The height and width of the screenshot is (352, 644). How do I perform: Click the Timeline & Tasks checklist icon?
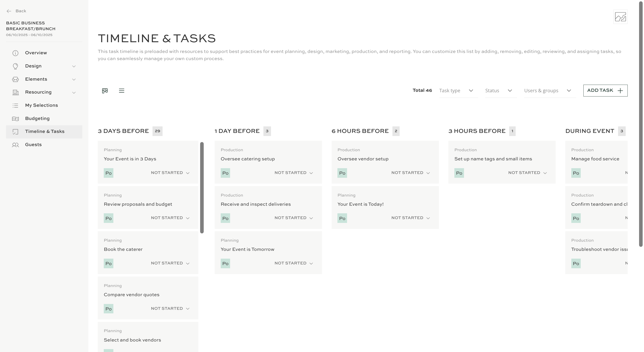click(15, 132)
